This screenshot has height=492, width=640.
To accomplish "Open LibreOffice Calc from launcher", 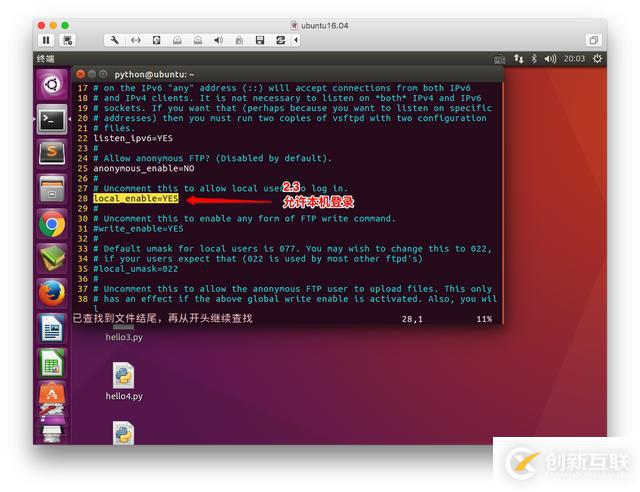I will coord(52,363).
